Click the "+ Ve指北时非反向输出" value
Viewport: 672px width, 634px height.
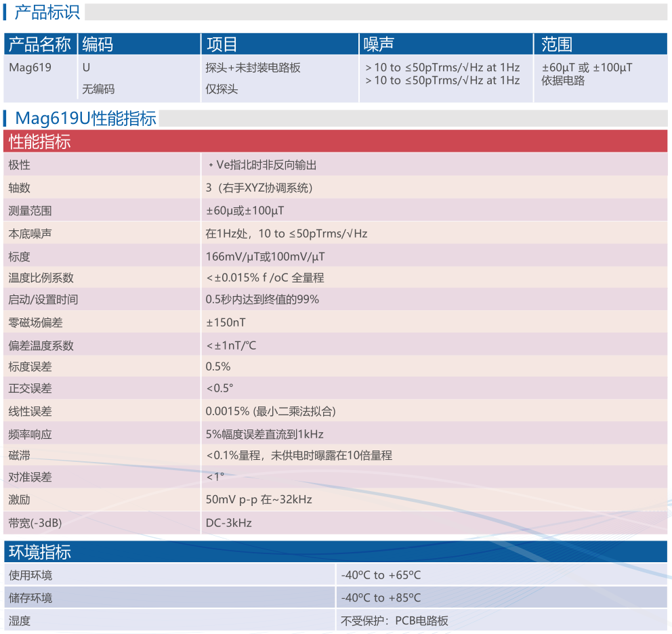262,165
